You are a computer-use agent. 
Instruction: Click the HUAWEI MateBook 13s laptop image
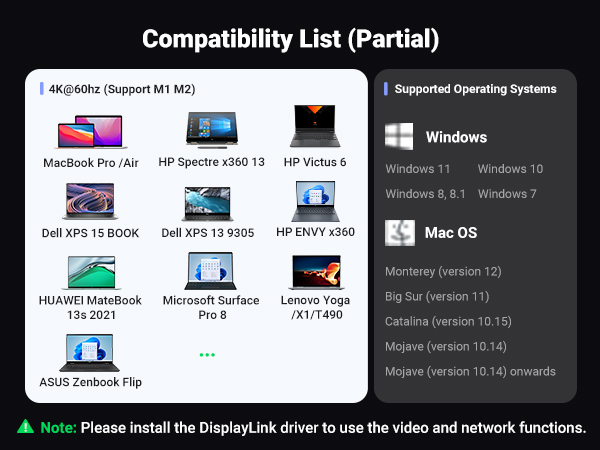point(91,273)
